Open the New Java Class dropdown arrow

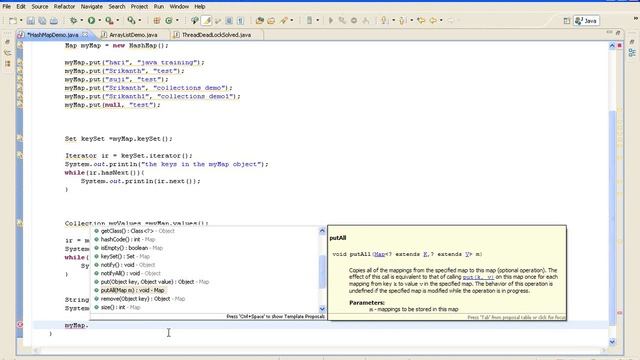click(177, 20)
